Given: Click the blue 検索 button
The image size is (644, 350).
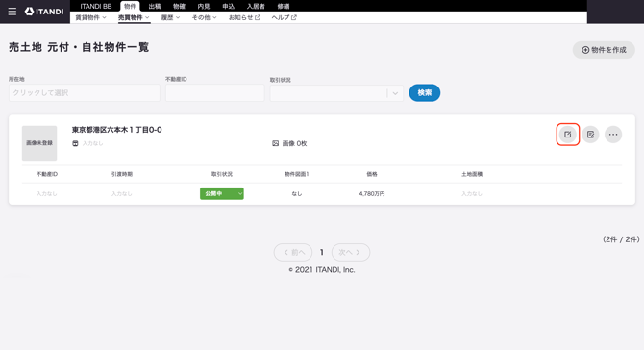Looking at the screenshot, I should (425, 93).
